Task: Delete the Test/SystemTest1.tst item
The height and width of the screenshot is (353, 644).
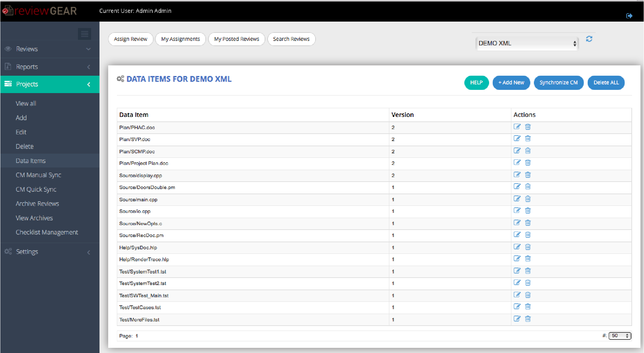Action: point(528,271)
